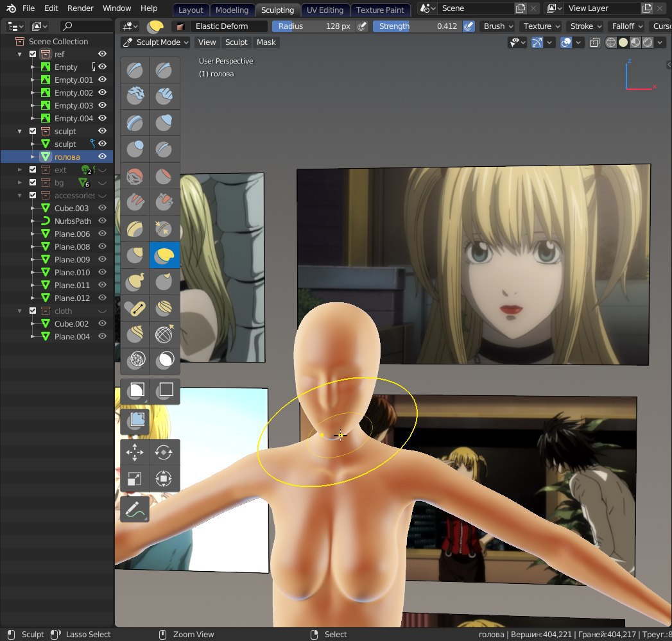Select the Move transform tool
This screenshot has width=672, height=641.
[x=135, y=452]
